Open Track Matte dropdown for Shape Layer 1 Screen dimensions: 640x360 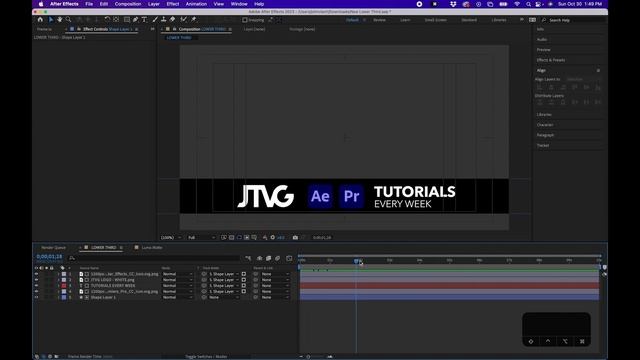223,297
